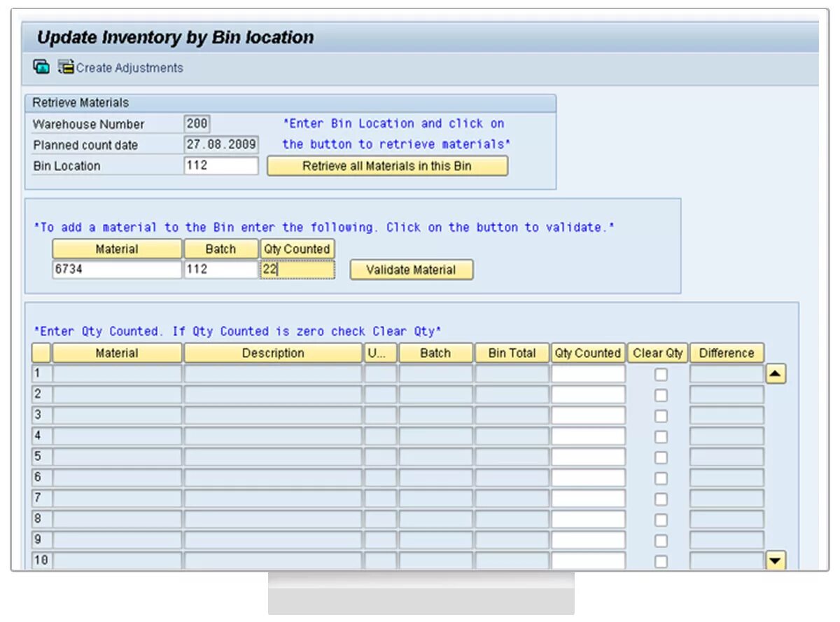Click Qty Counted input in row 5

(588, 457)
